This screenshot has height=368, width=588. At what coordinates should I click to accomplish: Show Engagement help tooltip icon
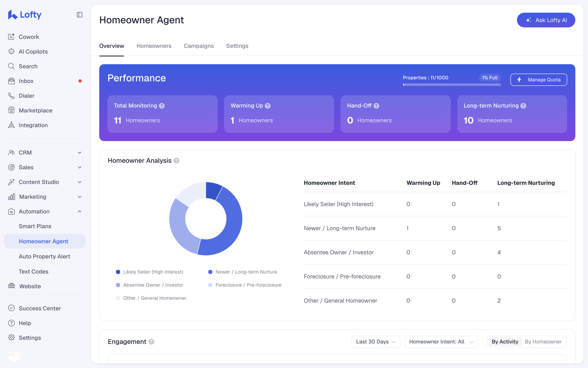click(151, 342)
